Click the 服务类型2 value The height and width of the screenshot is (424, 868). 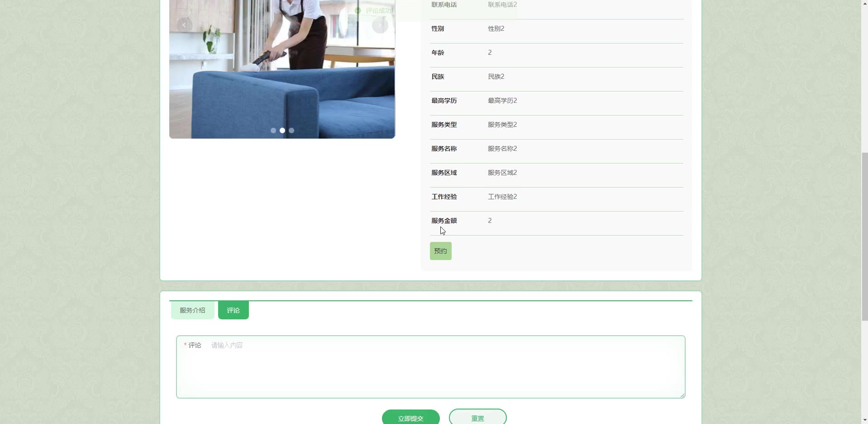click(x=502, y=125)
